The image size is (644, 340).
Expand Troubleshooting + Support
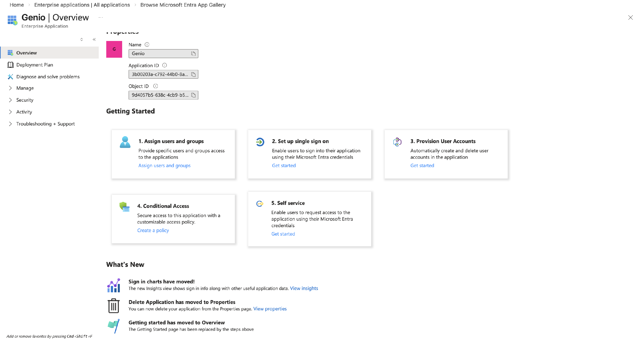pos(46,124)
